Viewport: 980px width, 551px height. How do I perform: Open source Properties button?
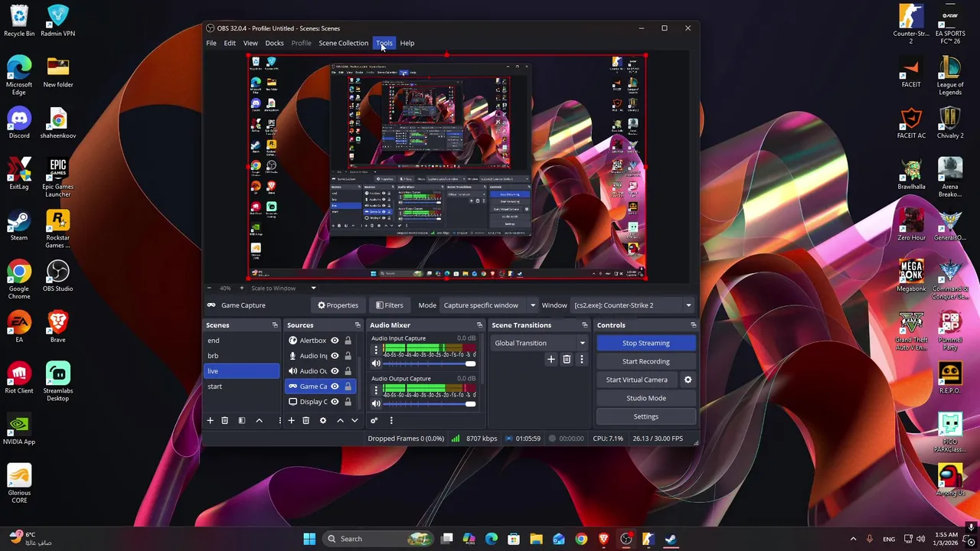point(338,305)
